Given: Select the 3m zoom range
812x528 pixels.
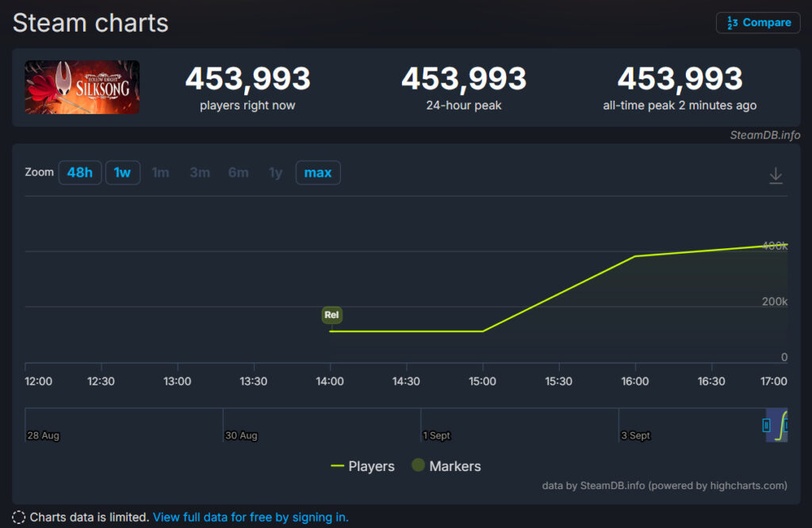Looking at the screenshot, I should (x=199, y=173).
